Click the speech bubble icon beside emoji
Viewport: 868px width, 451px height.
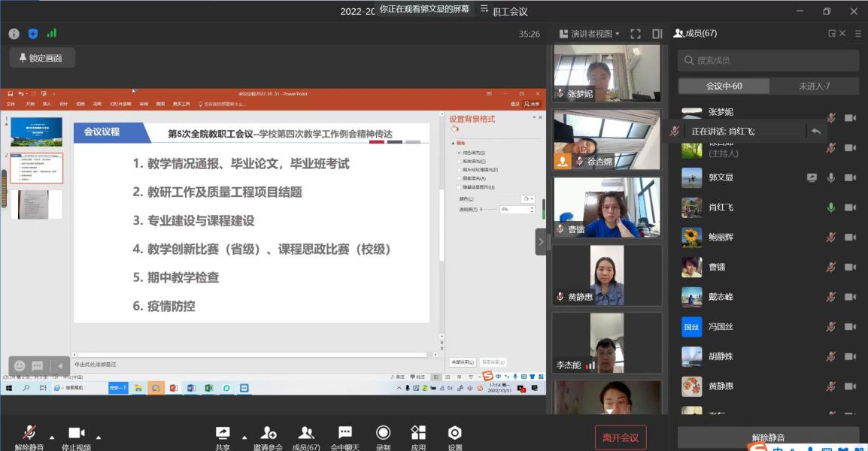[x=38, y=365]
